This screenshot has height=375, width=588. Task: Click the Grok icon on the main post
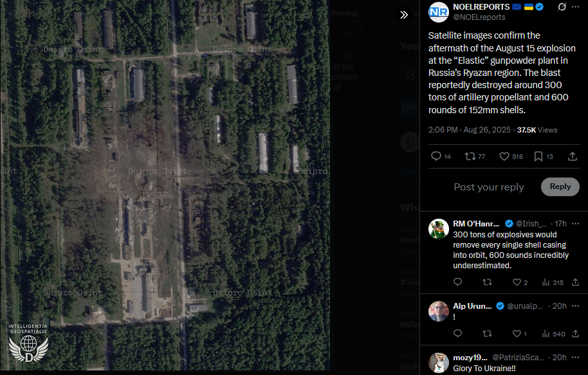[562, 6]
